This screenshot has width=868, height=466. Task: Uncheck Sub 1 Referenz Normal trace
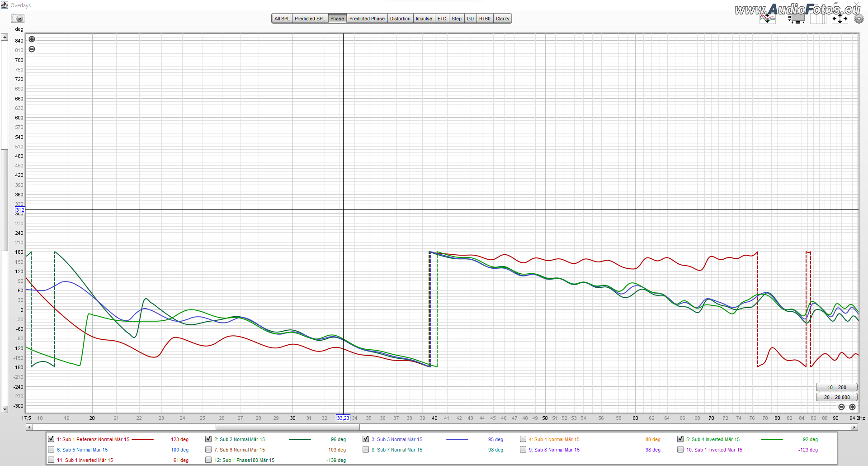pyautogui.click(x=51, y=439)
